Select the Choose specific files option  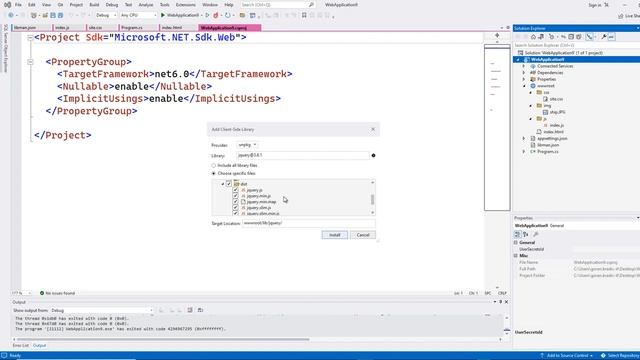click(233, 173)
